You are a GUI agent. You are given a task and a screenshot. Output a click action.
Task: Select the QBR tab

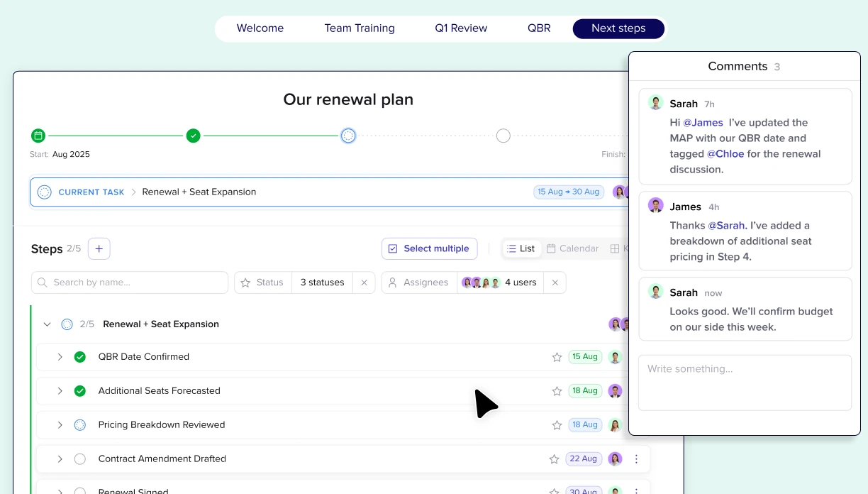point(539,28)
